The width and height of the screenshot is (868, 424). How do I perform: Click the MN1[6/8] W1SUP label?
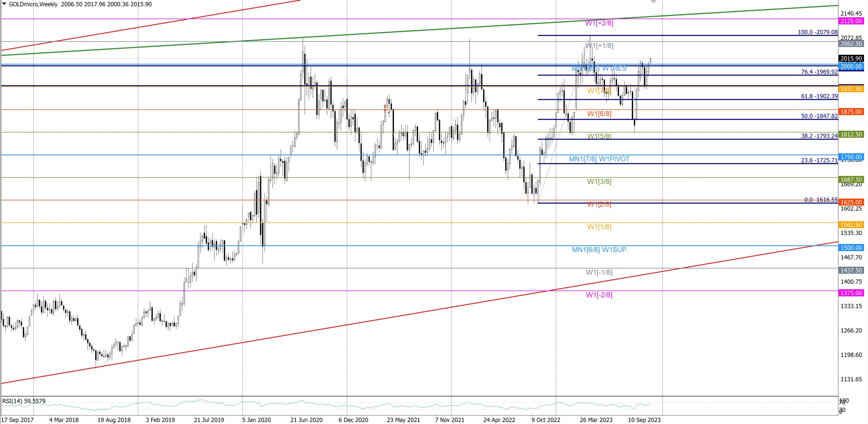[x=599, y=250]
